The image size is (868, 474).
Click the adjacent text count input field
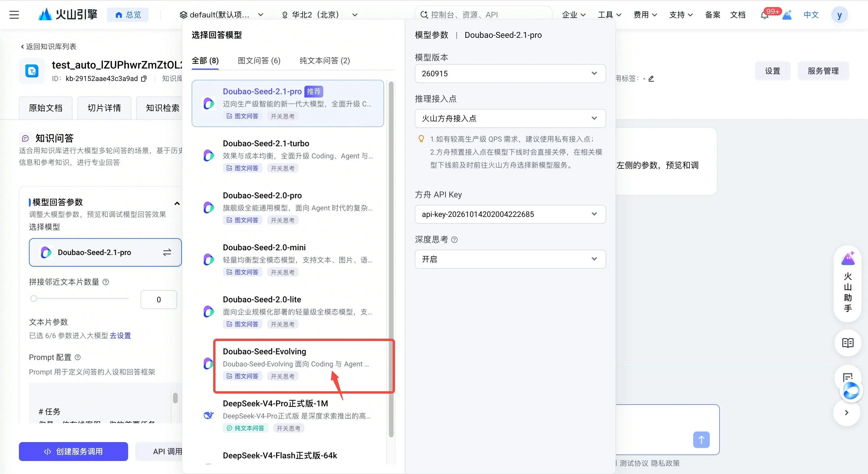(158, 300)
